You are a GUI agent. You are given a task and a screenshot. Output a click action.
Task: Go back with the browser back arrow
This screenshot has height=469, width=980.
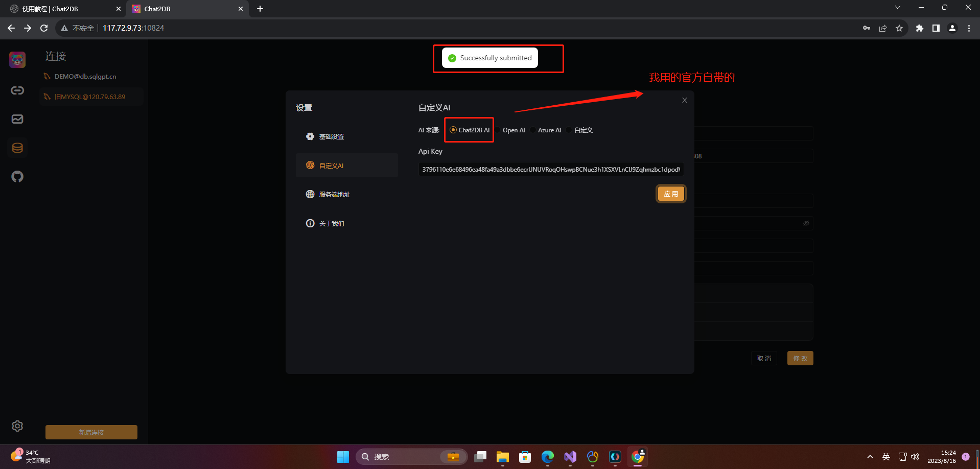pyautogui.click(x=11, y=28)
